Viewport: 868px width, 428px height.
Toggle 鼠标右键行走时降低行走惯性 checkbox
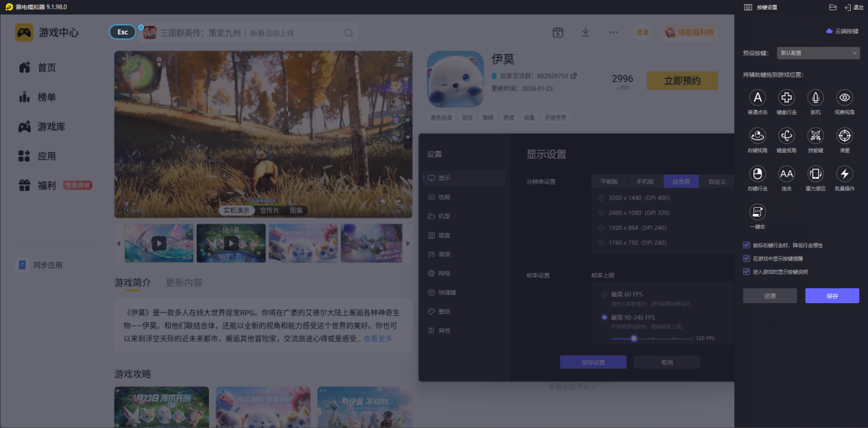[x=747, y=245]
